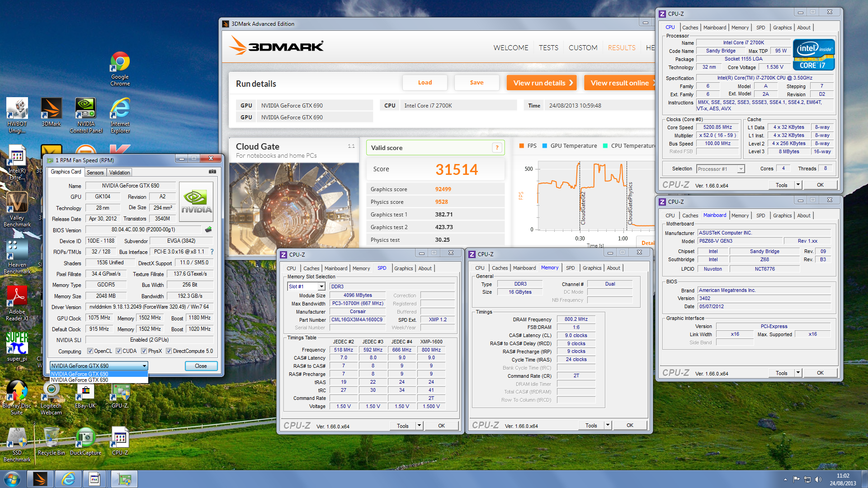
Task: Open Valley Benchmark desktop icon
Action: click(x=17, y=209)
